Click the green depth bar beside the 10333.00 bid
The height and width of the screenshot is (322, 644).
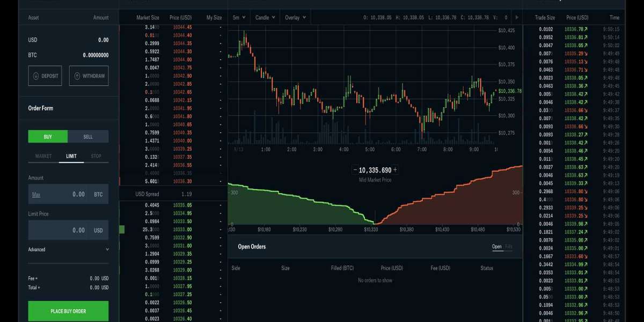[121, 230]
